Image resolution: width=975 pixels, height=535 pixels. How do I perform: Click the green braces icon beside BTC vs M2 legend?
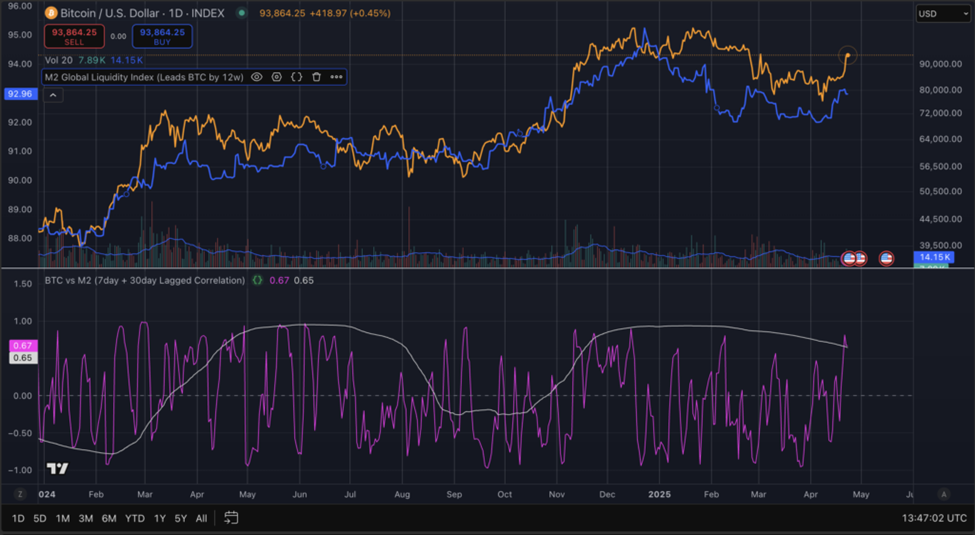point(257,281)
